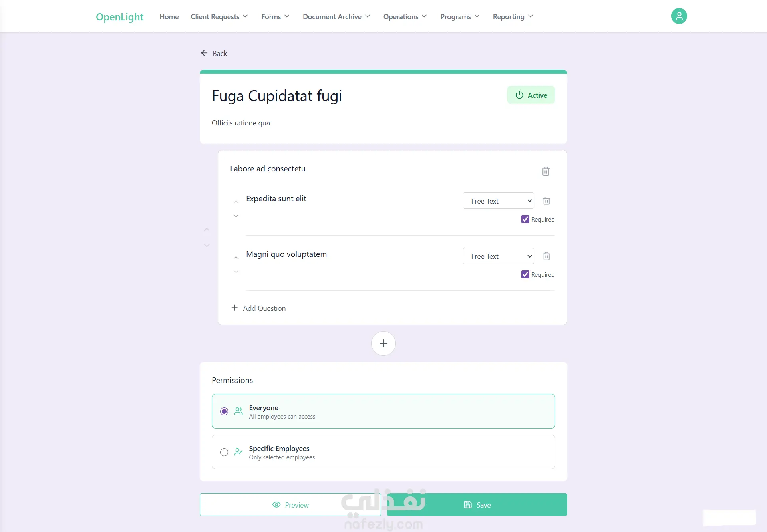Move the section up with outer arrow
The image size is (767, 532).
coord(207,230)
